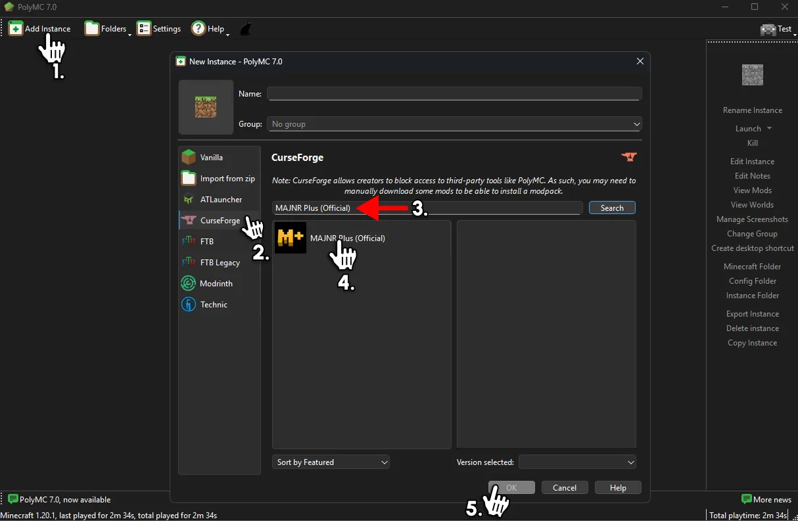Select ATLauncher in the source list
798x532 pixels.
click(220, 200)
